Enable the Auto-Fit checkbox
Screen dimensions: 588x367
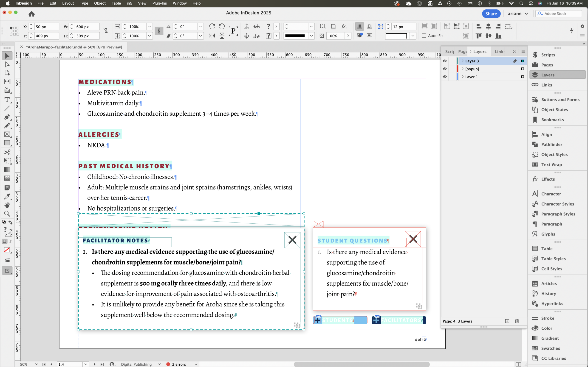[x=424, y=36]
